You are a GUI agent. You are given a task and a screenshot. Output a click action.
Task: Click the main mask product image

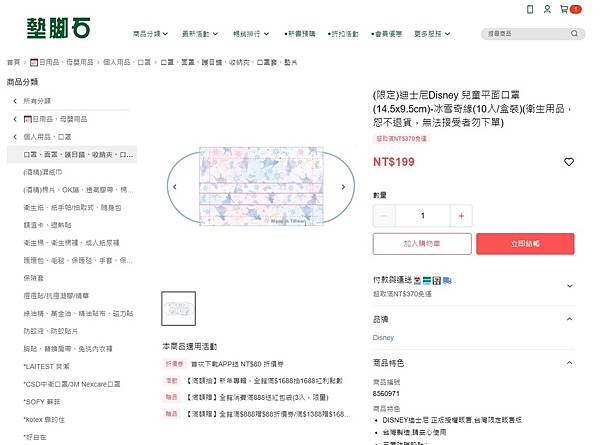[x=261, y=186]
